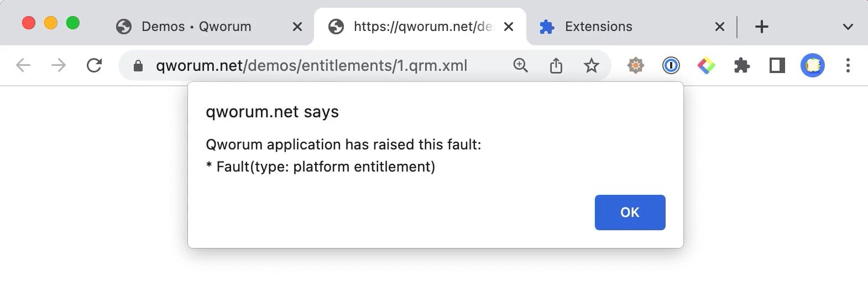Go back to the previous page
The image size is (868, 295).
point(23,65)
